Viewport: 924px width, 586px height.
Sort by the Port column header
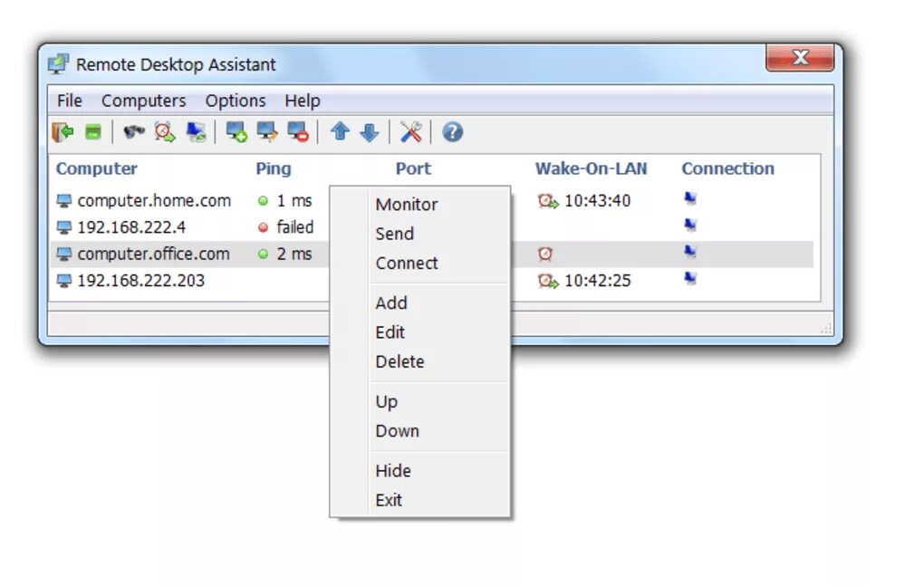tap(413, 168)
